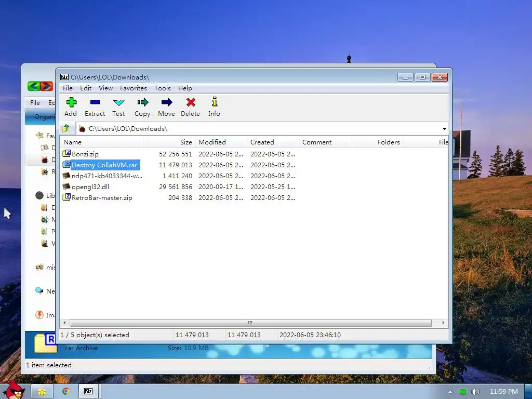This screenshot has height=399, width=532.
Task: Open the volume speaker tray icon
Action: tap(475, 392)
